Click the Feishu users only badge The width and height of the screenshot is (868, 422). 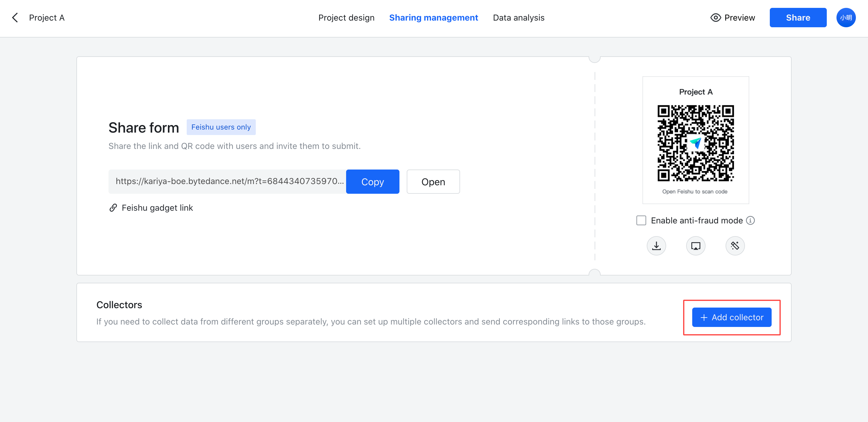tap(221, 127)
